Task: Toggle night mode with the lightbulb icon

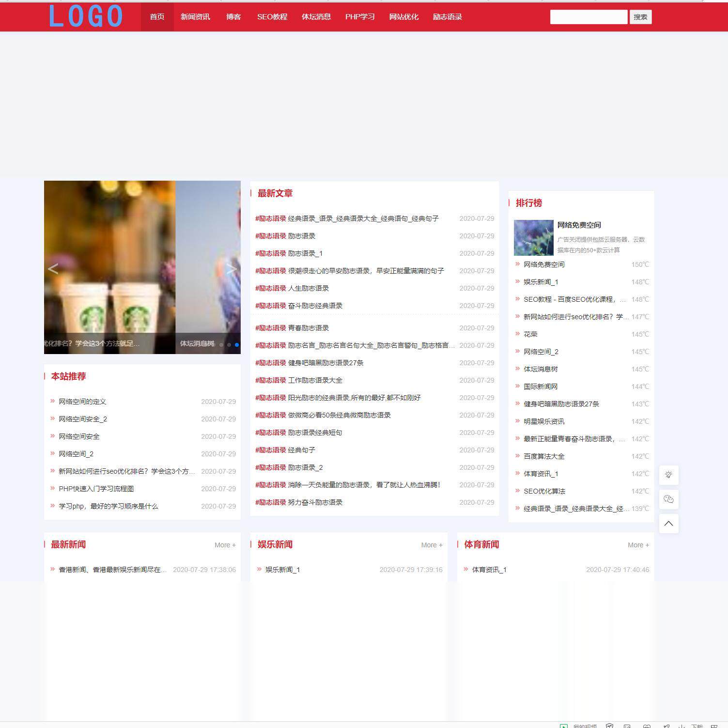Action: pyautogui.click(x=668, y=475)
